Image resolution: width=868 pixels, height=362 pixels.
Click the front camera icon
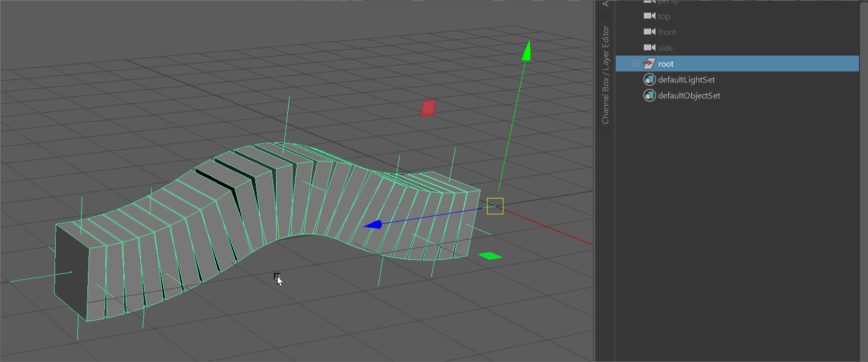coord(649,32)
